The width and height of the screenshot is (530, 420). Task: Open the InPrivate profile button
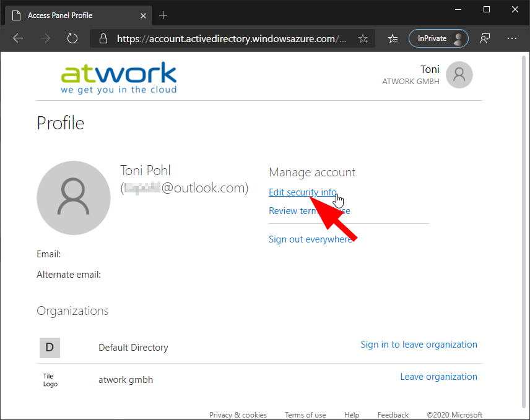pos(438,38)
